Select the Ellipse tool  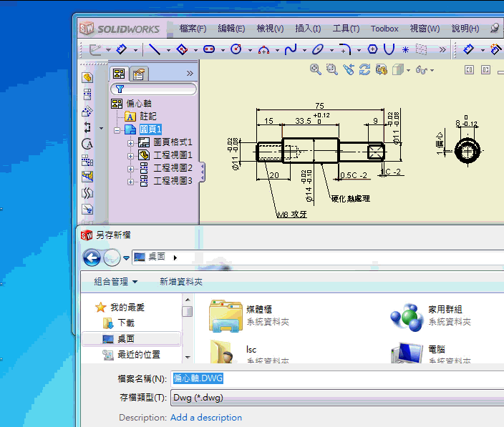click(x=318, y=49)
